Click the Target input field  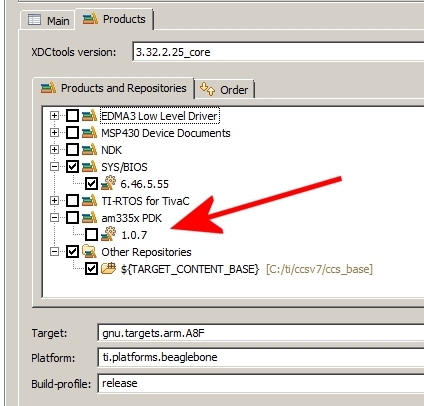tap(261, 333)
